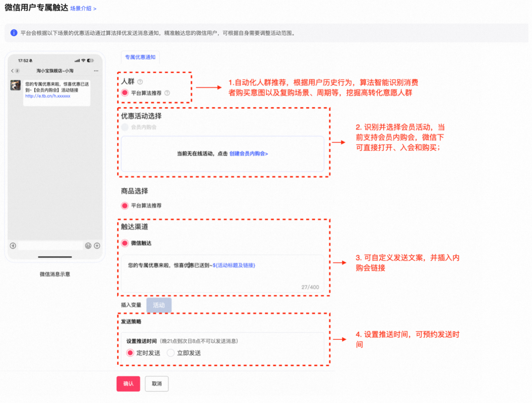Click the 触达渠道 heading
532x403 pixels.
(x=134, y=227)
